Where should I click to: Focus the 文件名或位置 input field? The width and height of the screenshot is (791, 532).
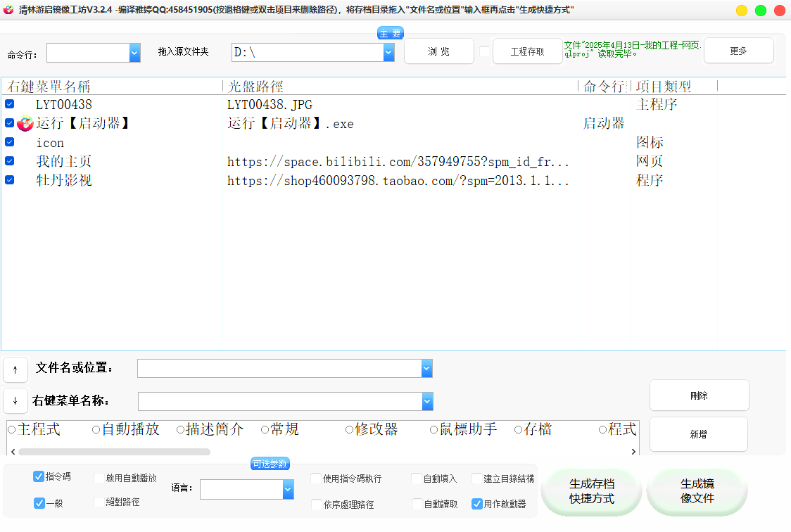(x=279, y=368)
